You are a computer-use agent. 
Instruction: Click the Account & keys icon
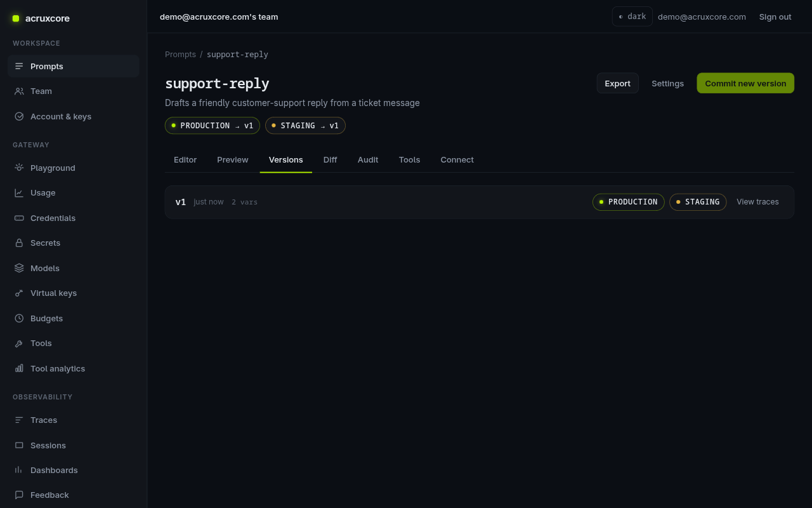(19, 116)
